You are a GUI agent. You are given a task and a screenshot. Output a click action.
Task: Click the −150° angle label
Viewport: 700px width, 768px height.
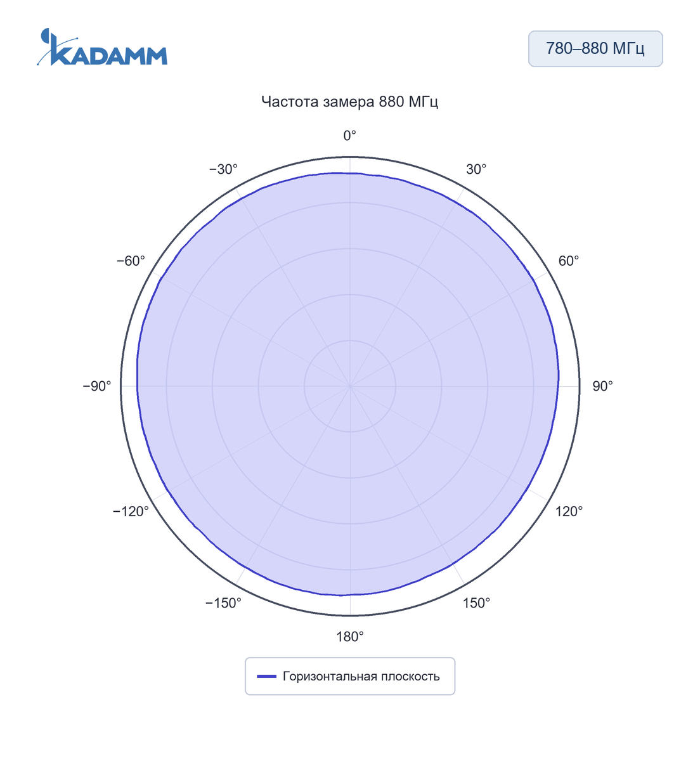tap(223, 603)
